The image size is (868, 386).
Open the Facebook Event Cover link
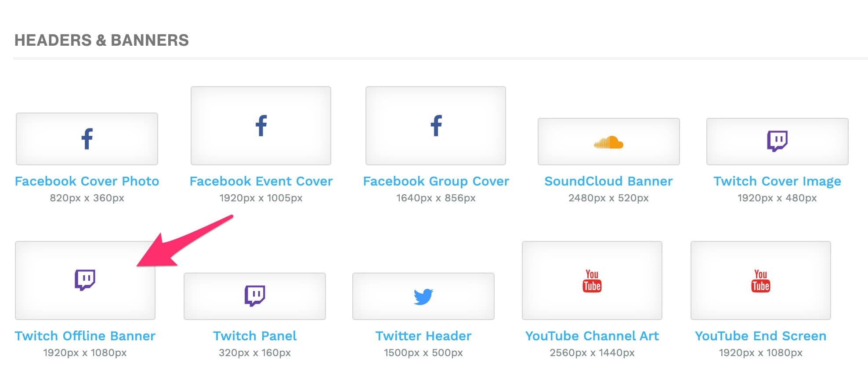tap(261, 181)
